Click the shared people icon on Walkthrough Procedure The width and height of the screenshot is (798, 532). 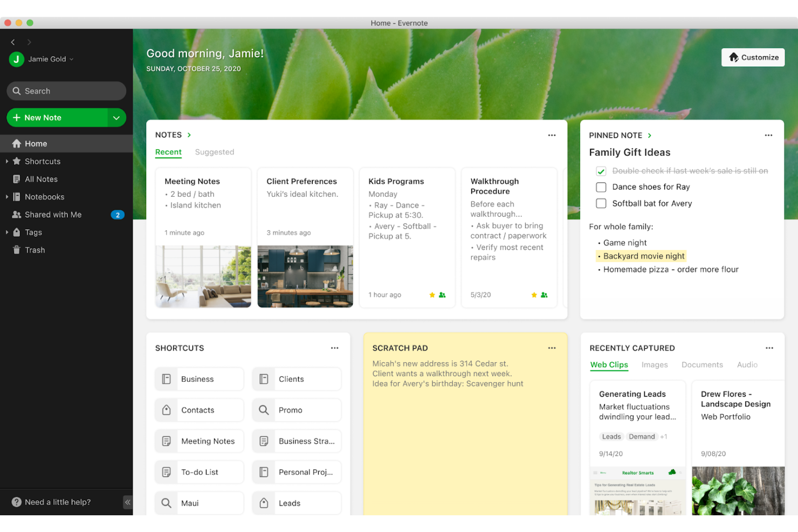(x=544, y=295)
